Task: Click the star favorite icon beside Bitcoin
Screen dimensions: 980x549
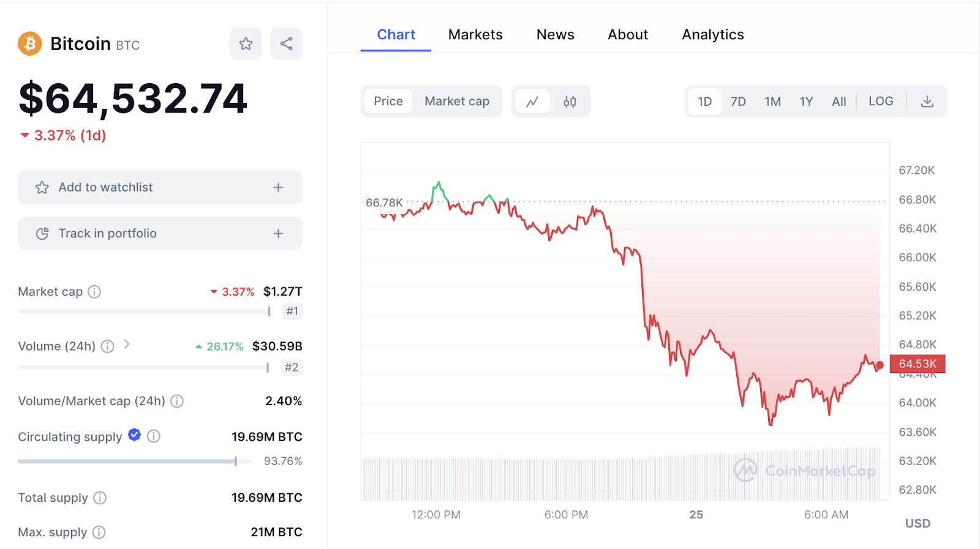Action: coord(246,43)
